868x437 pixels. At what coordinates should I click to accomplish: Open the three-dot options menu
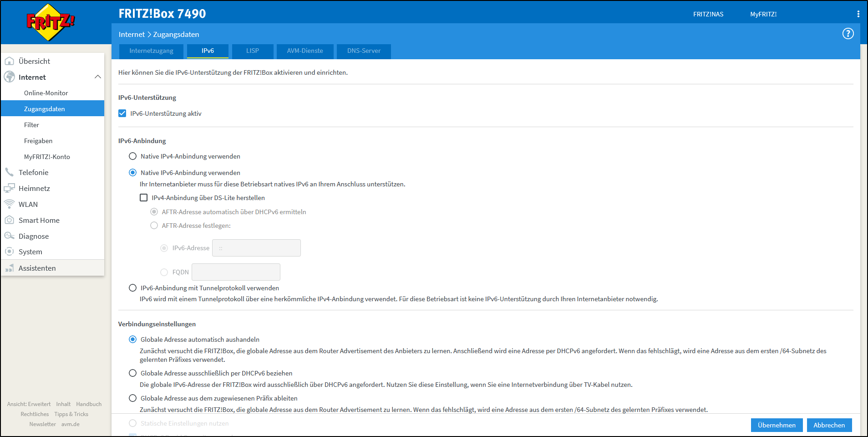click(x=858, y=14)
